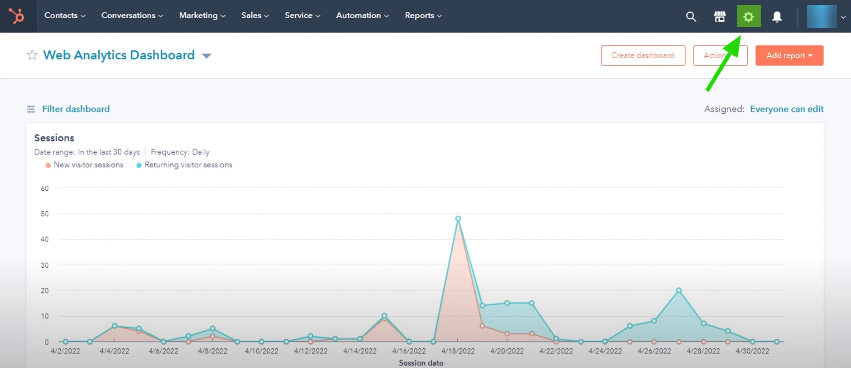This screenshot has width=851, height=368.
Task: Open the Marketplace storefront icon
Action: (720, 17)
